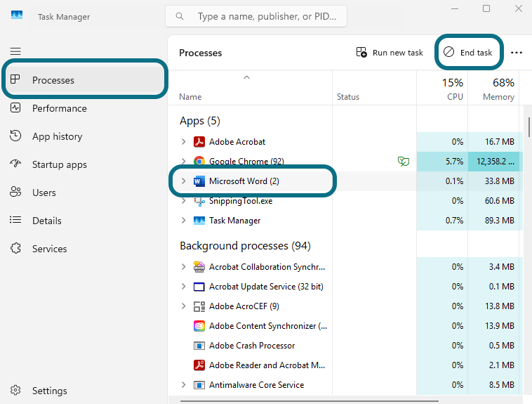The height and width of the screenshot is (404, 532).
Task: Click the Settings gear icon
Action: tap(15, 390)
